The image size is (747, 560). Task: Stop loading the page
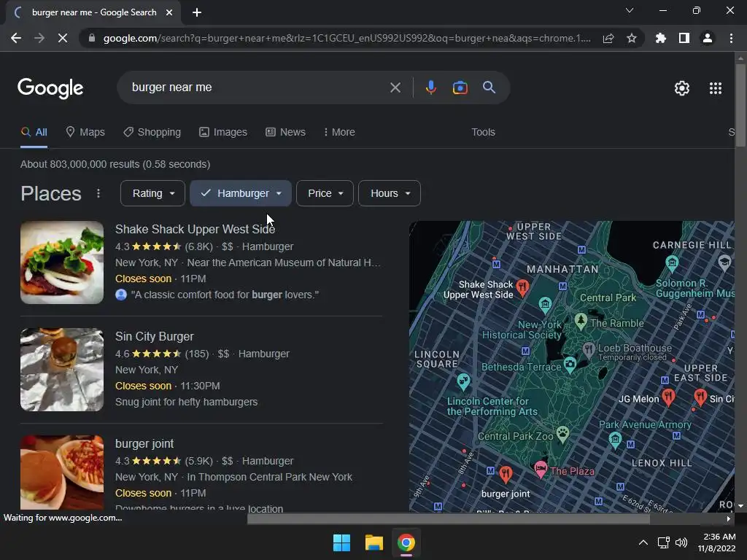(x=63, y=38)
